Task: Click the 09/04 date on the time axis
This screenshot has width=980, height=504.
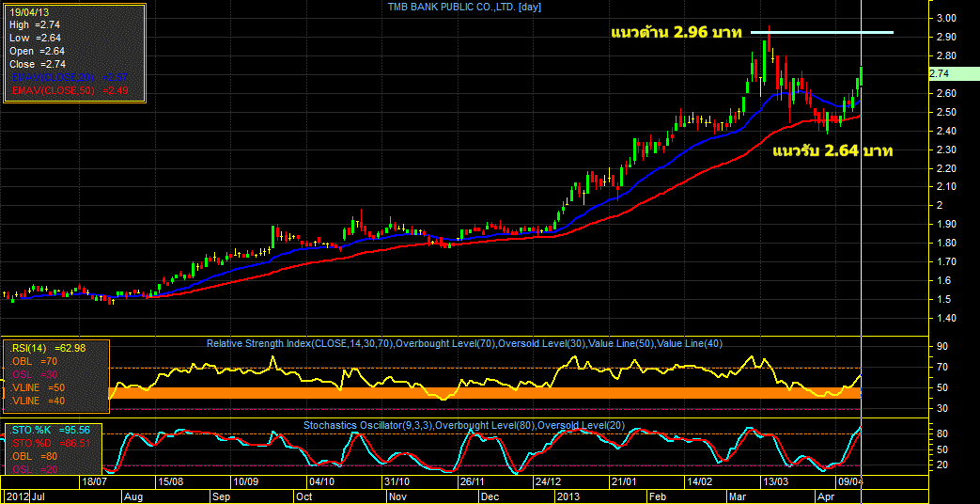Action: click(x=850, y=482)
